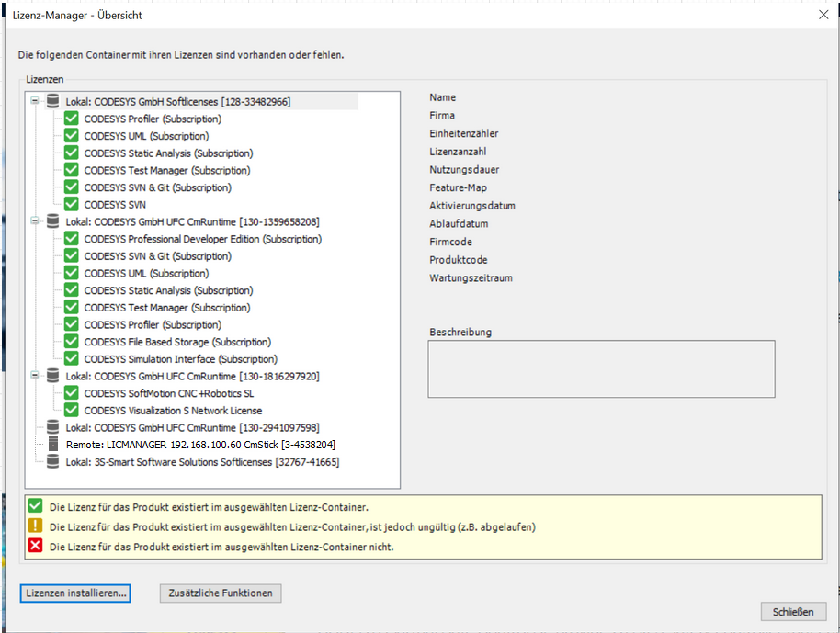Click container icon for 3S-Smart Software Solutions Softlicenses
The height and width of the screenshot is (633, 840).
[x=52, y=462]
